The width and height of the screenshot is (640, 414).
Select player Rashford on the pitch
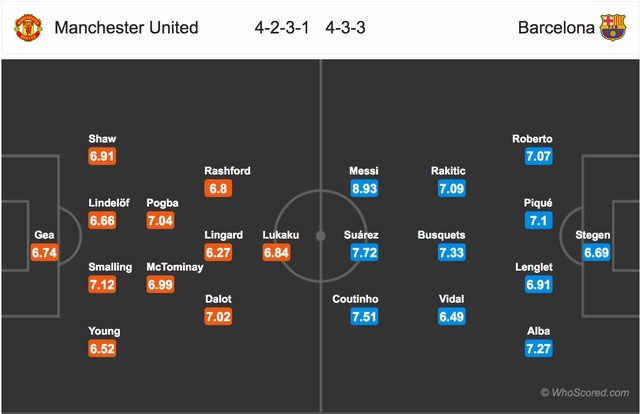click(227, 170)
